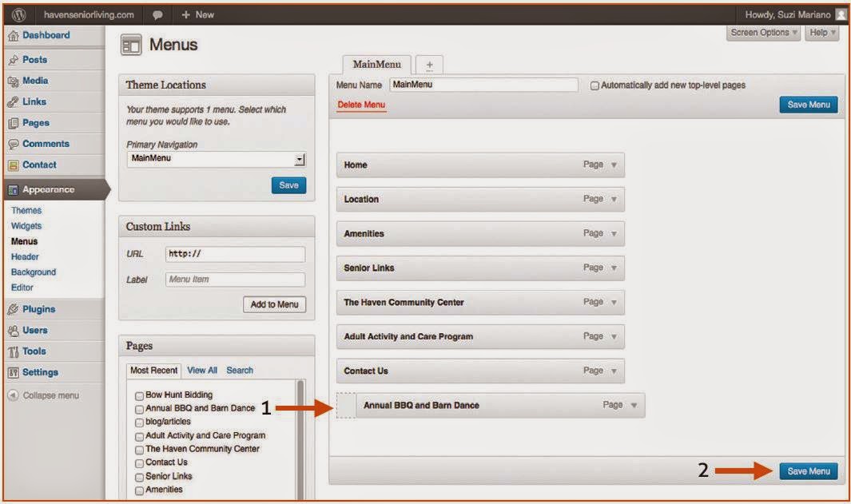
Task: Click the Custom Links URL field
Action: pos(235,254)
